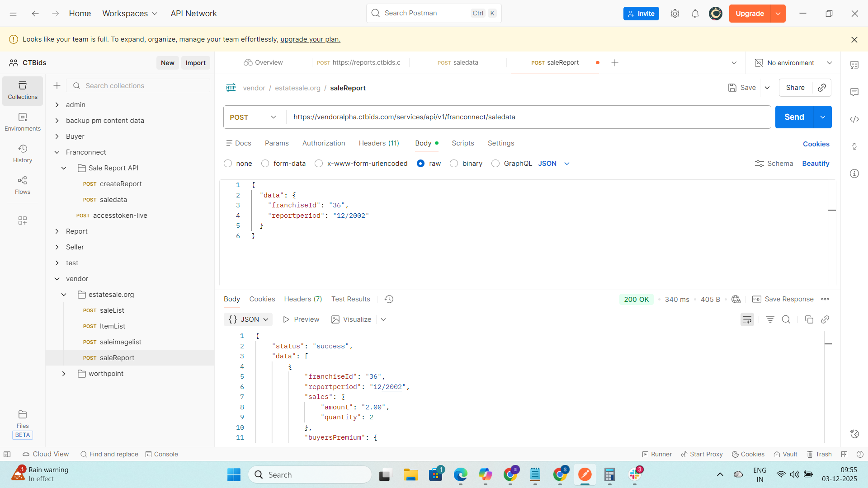Open the Windows Start menu
This screenshot has width=868, height=488.
(234, 475)
